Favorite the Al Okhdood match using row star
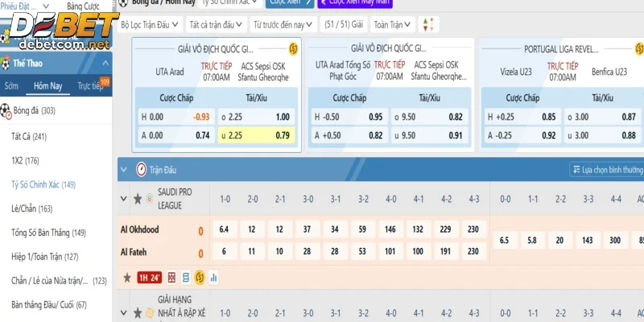 click(126, 278)
